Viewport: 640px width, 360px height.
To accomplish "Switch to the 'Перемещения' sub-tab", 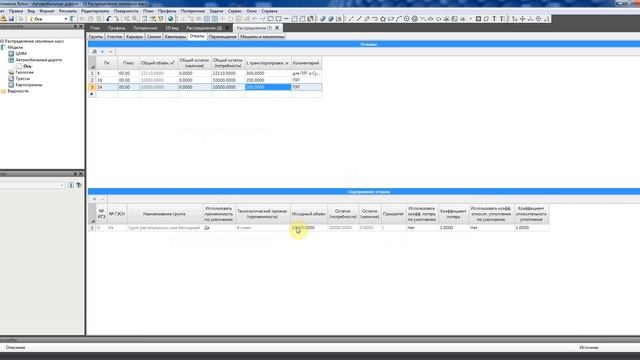I will (222, 37).
